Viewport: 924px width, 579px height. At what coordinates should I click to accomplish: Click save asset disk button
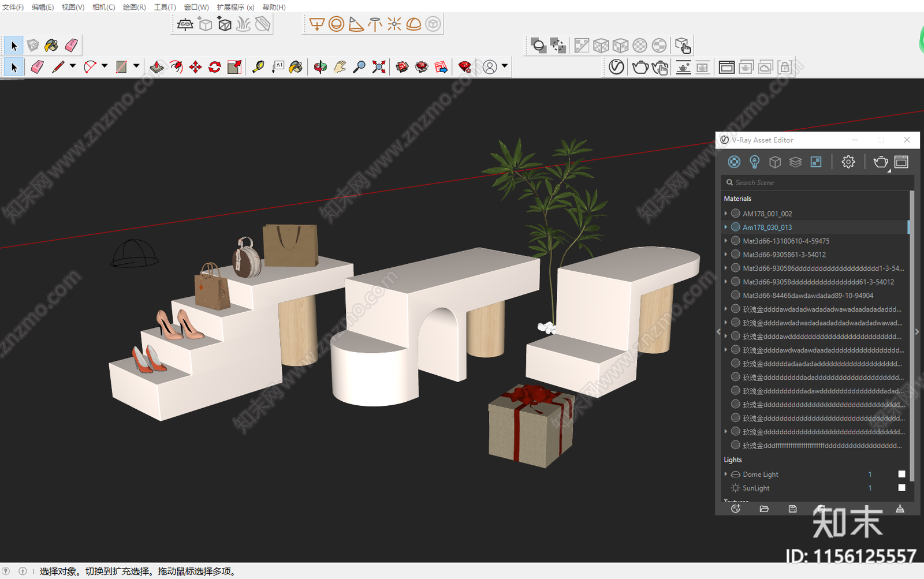click(792, 509)
